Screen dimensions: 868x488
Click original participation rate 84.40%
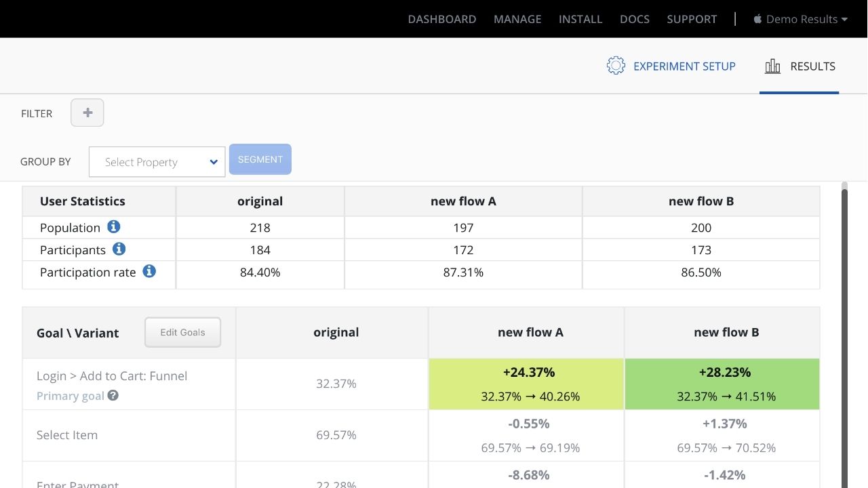click(x=260, y=272)
